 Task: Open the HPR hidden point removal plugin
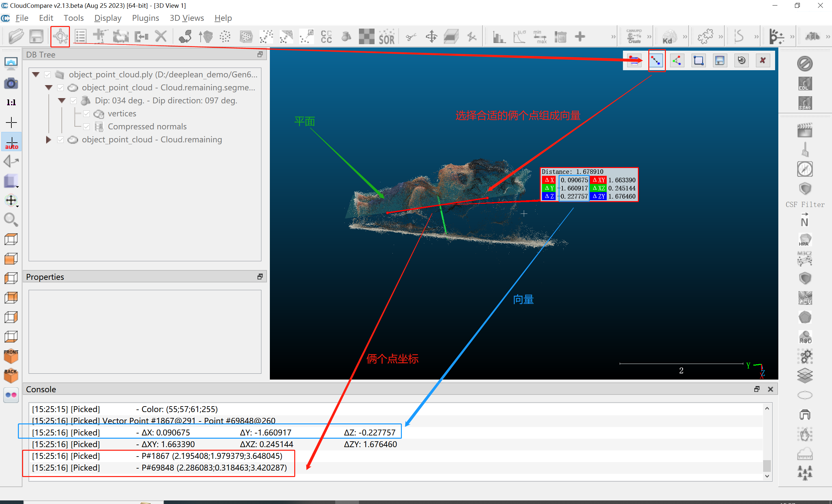[805, 240]
